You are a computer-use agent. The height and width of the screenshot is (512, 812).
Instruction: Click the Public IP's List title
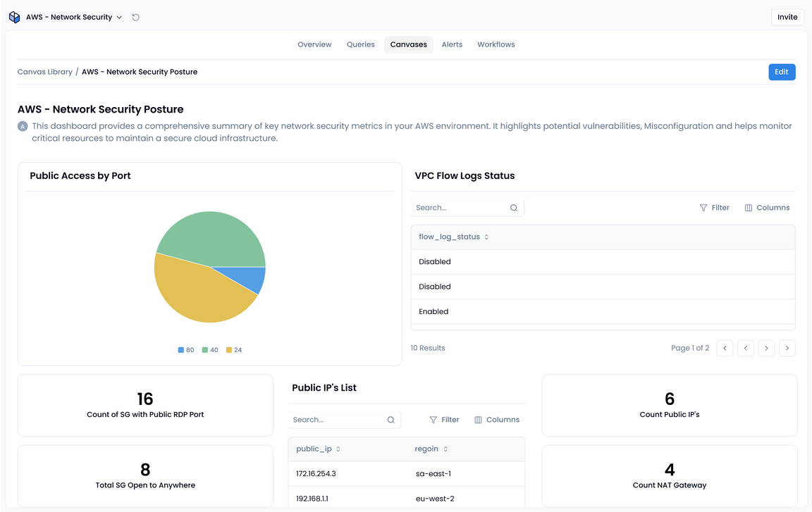[324, 388]
